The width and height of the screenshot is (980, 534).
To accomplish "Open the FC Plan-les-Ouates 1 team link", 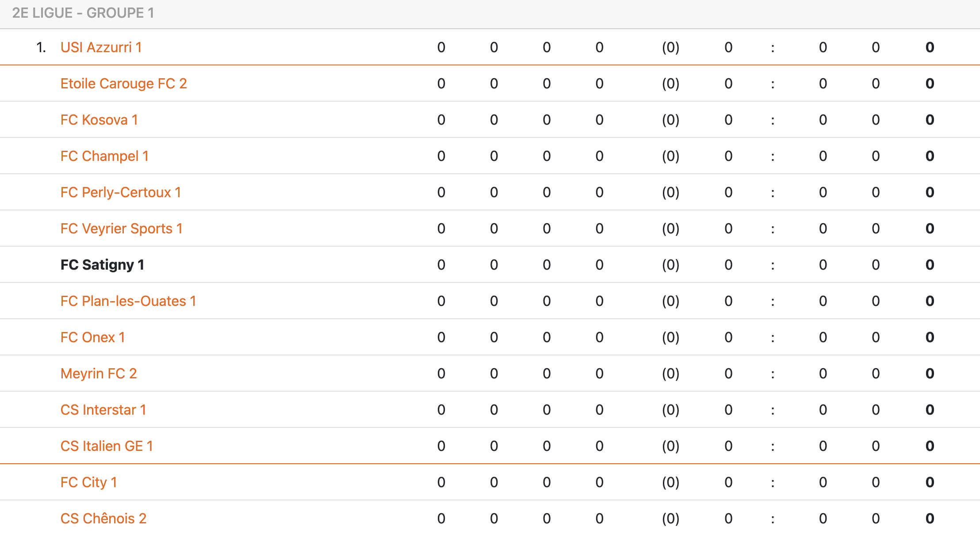I will click(x=128, y=301).
